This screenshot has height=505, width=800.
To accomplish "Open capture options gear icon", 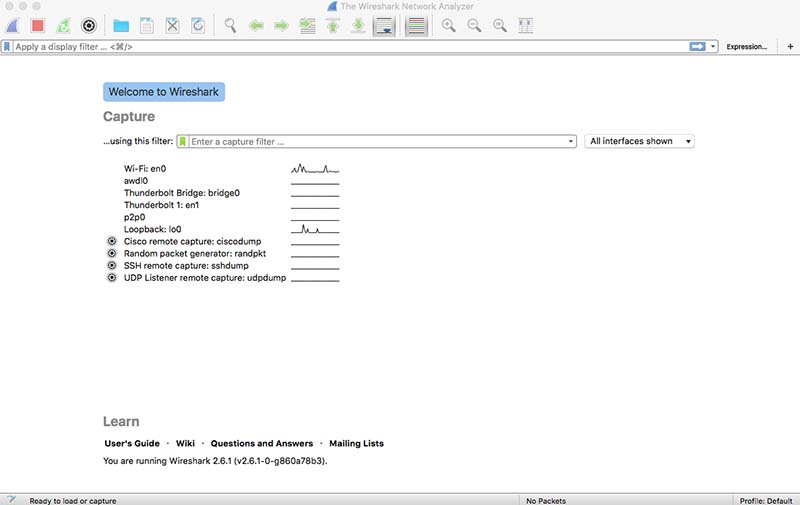I will [x=88, y=25].
